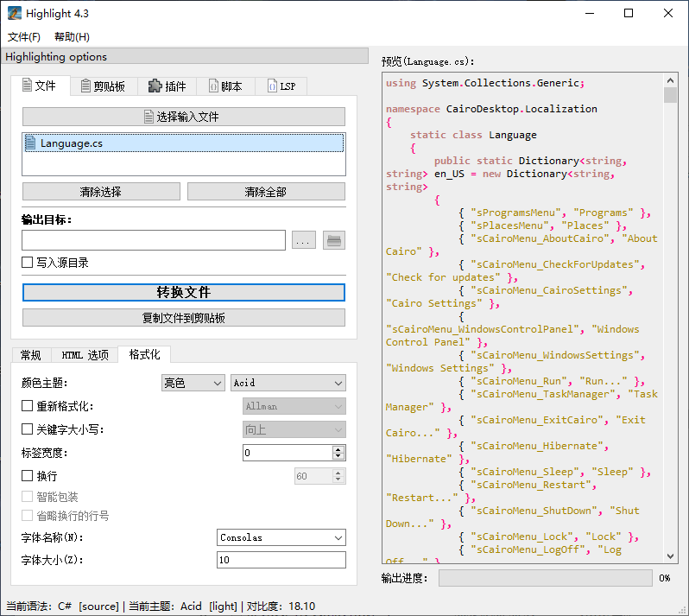Click the preview scrollbar up arrow
Viewport: 689px width, 616px height.
[x=670, y=80]
